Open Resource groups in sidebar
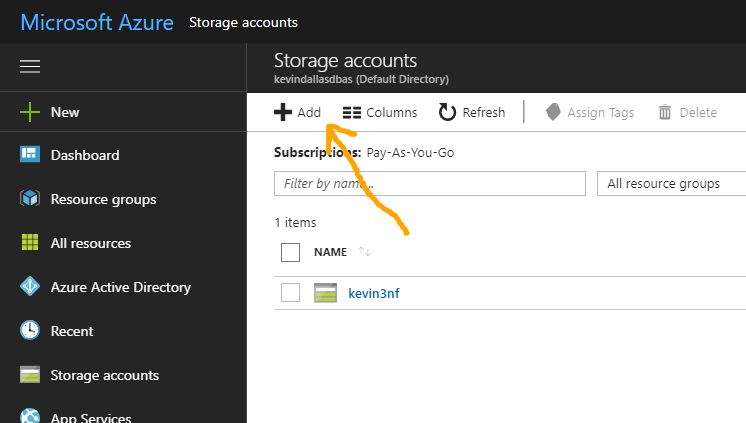 click(103, 199)
